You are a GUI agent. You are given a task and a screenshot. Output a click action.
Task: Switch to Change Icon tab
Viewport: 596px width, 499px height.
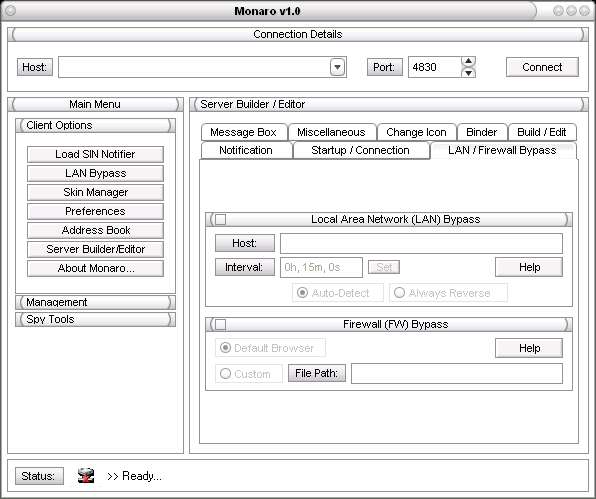[x=416, y=132]
